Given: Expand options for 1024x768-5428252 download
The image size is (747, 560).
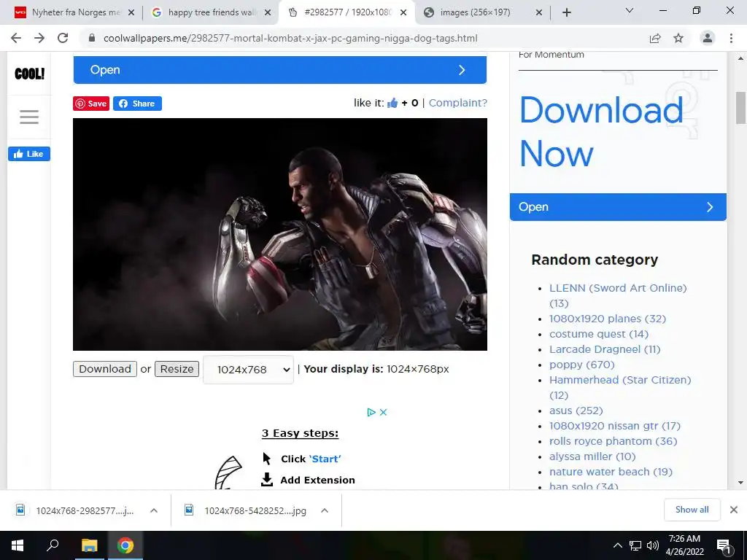Looking at the screenshot, I should 325,510.
